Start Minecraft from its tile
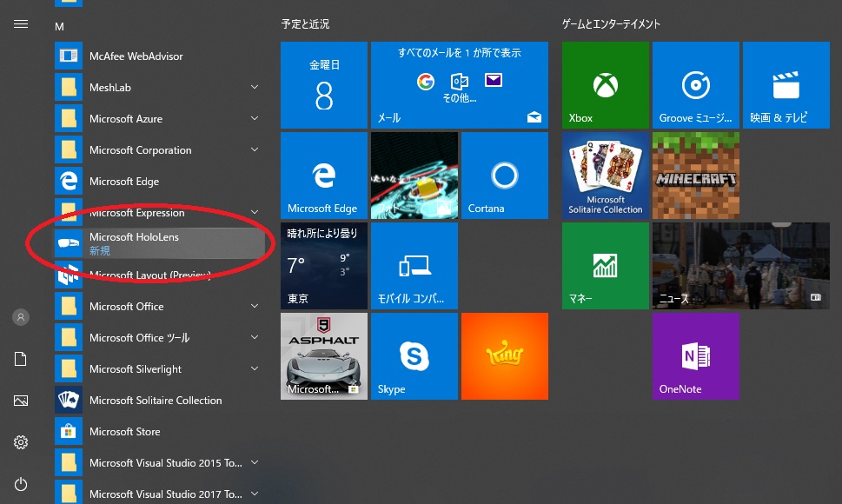Viewport: 842px width, 504px height. coord(695,175)
